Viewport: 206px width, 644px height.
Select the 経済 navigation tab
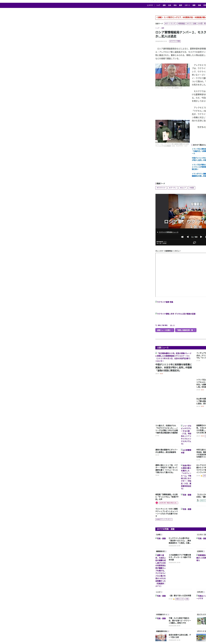(x=180, y=5)
